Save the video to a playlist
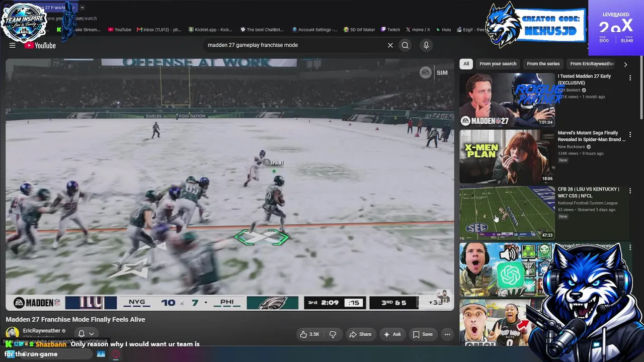The image size is (644, 362). tap(423, 334)
